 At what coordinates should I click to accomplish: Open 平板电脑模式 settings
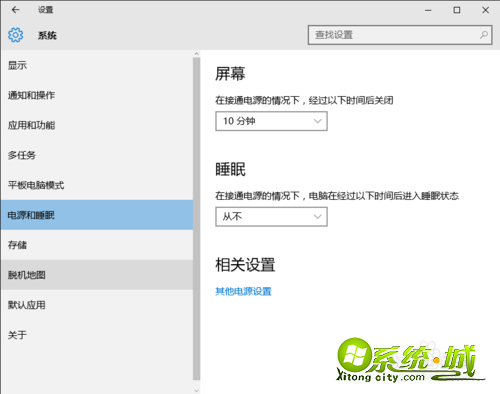pos(97,185)
